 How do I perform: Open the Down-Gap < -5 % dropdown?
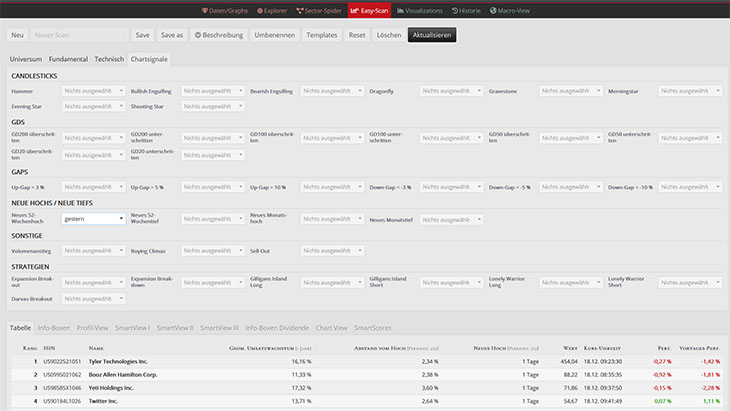(571, 187)
